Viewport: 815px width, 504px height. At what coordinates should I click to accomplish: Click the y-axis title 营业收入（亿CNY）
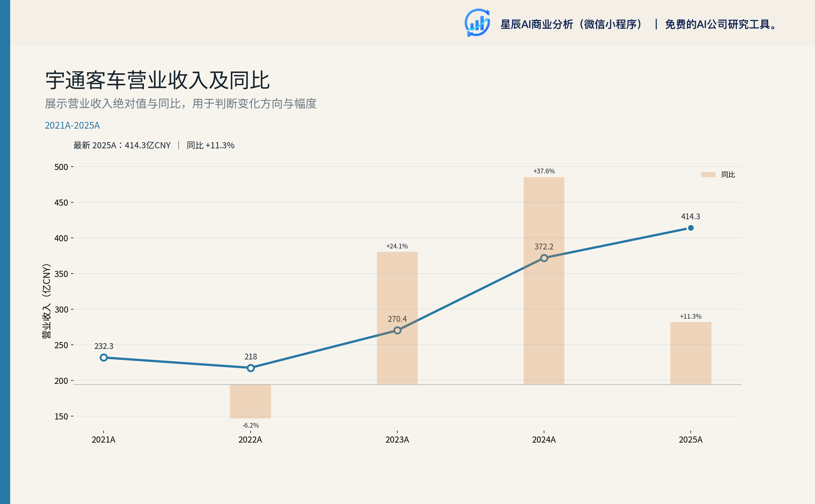click(x=46, y=301)
